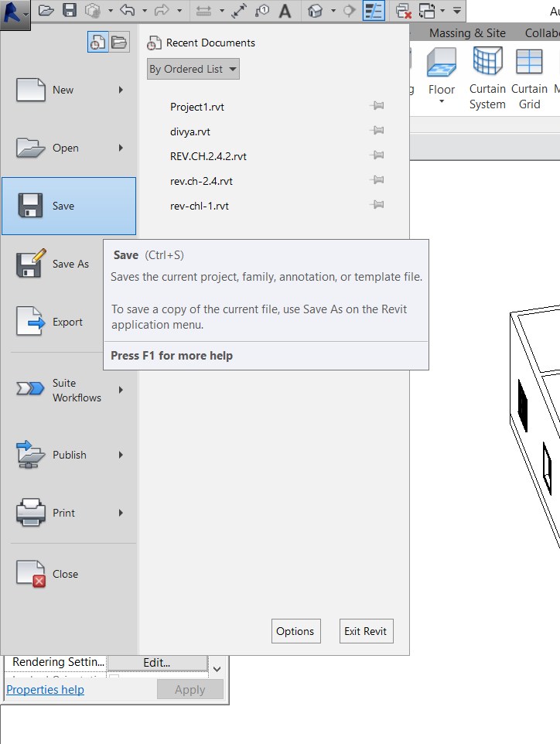
Task: Click Save icon in Quick Access Toolbar
Action: coord(70,10)
